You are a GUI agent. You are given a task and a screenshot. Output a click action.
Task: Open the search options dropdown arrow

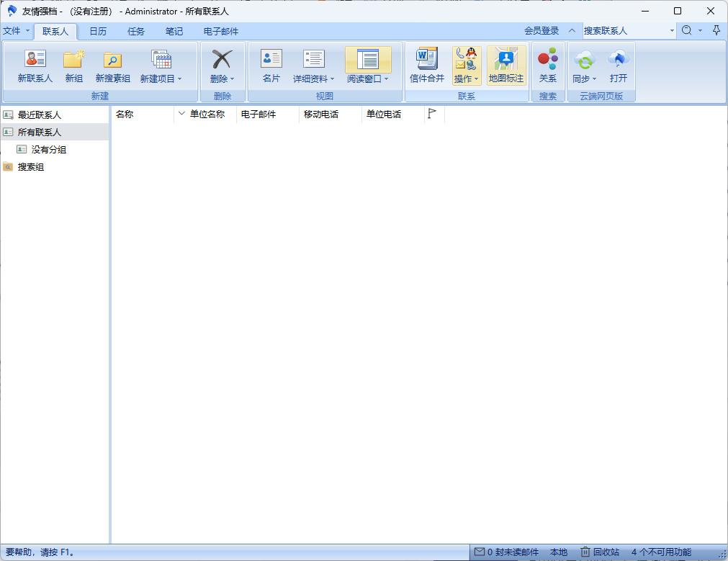pos(700,31)
